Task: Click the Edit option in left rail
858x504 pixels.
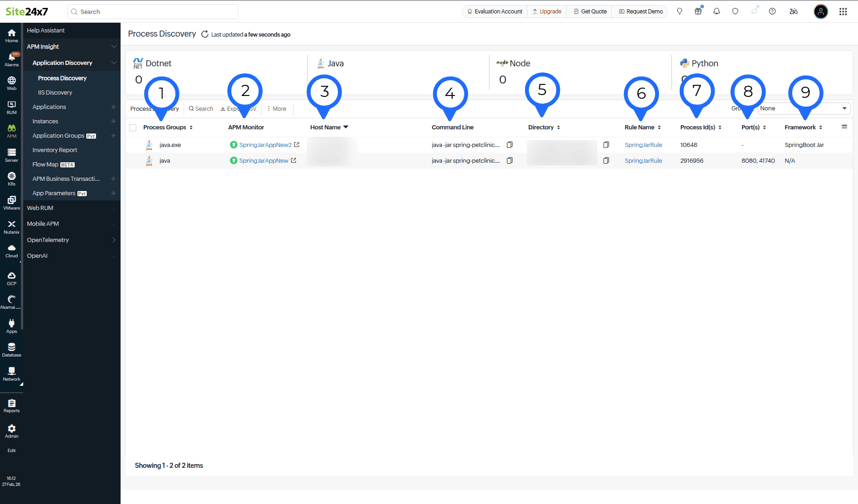Action: click(x=12, y=451)
